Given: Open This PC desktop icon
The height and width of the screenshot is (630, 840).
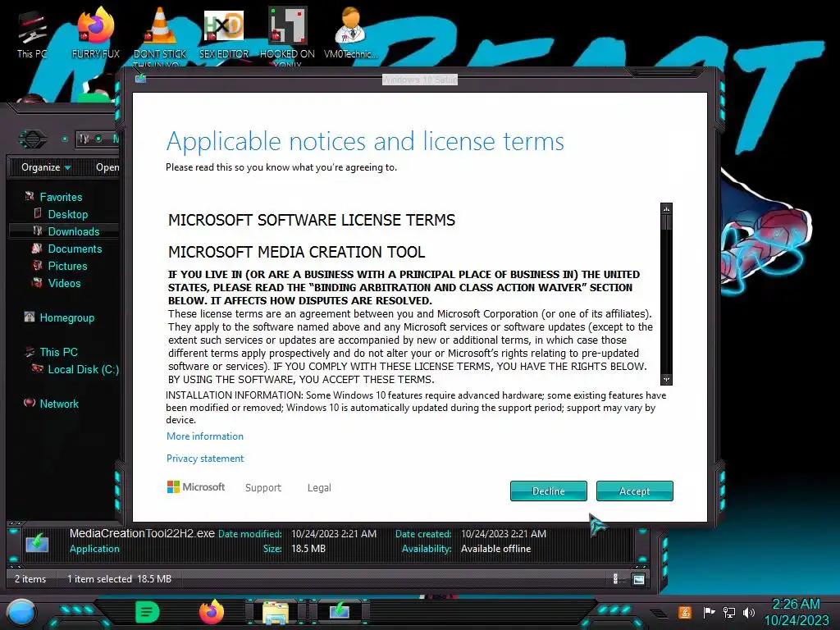Looking at the screenshot, I should [x=32, y=34].
